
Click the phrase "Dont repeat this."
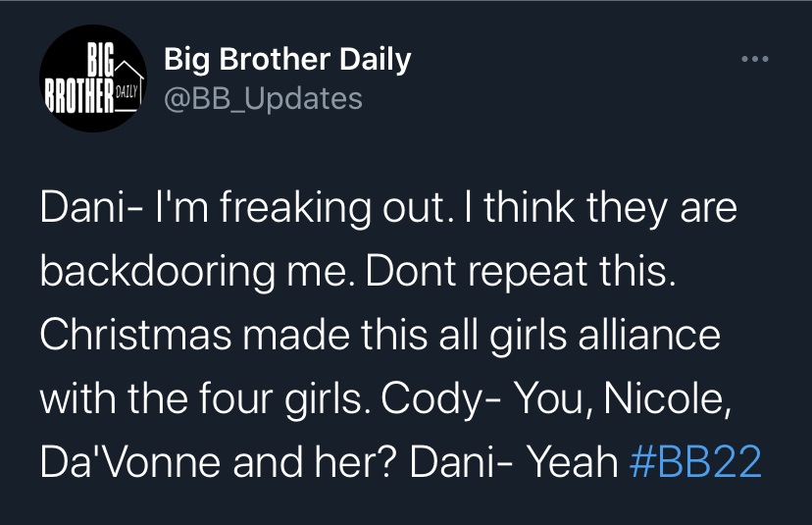tap(521, 272)
